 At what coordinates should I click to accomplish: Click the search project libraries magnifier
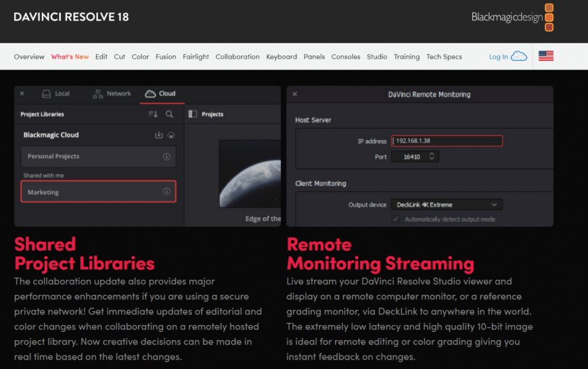pyautogui.click(x=170, y=114)
